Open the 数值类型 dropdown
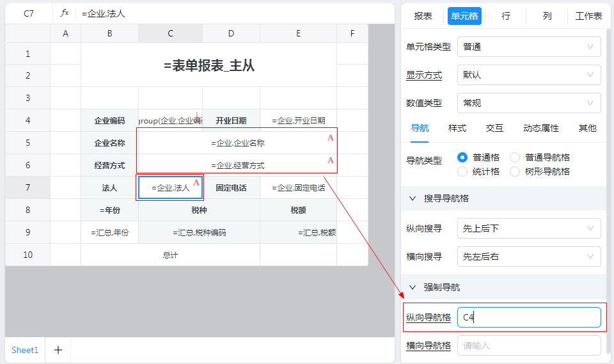Image resolution: width=614 pixels, height=364 pixels. [529, 103]
